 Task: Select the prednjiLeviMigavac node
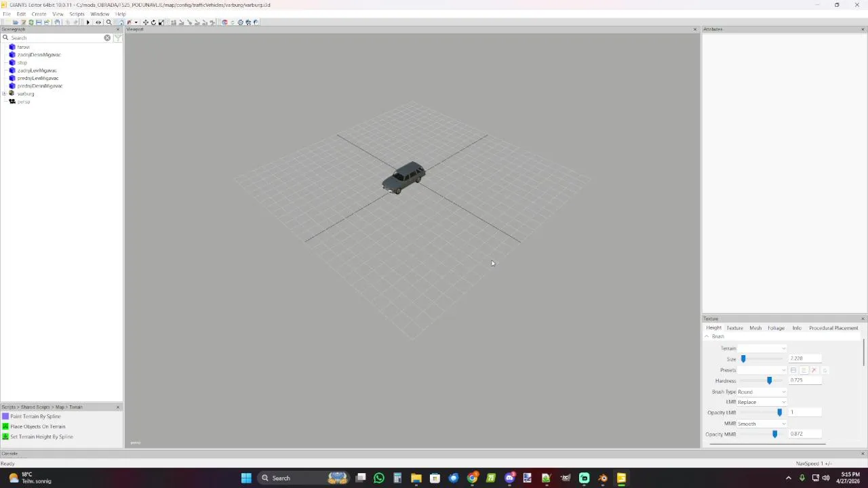[38, 78]
